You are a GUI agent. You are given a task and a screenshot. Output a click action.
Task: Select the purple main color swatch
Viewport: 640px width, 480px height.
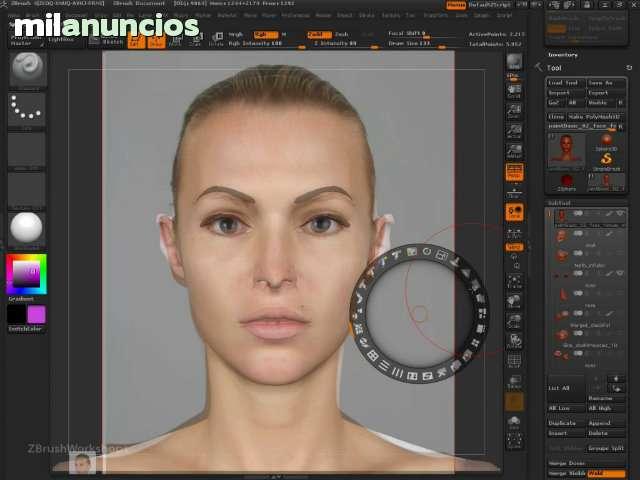point(36,314)
